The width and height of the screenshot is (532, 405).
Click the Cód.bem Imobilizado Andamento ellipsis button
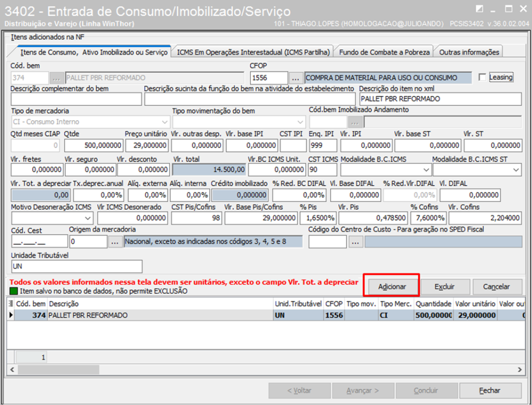355,122
